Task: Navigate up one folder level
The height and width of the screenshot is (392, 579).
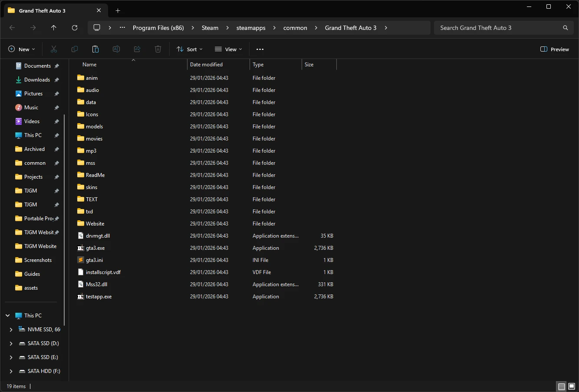Action: coord(53,27)
